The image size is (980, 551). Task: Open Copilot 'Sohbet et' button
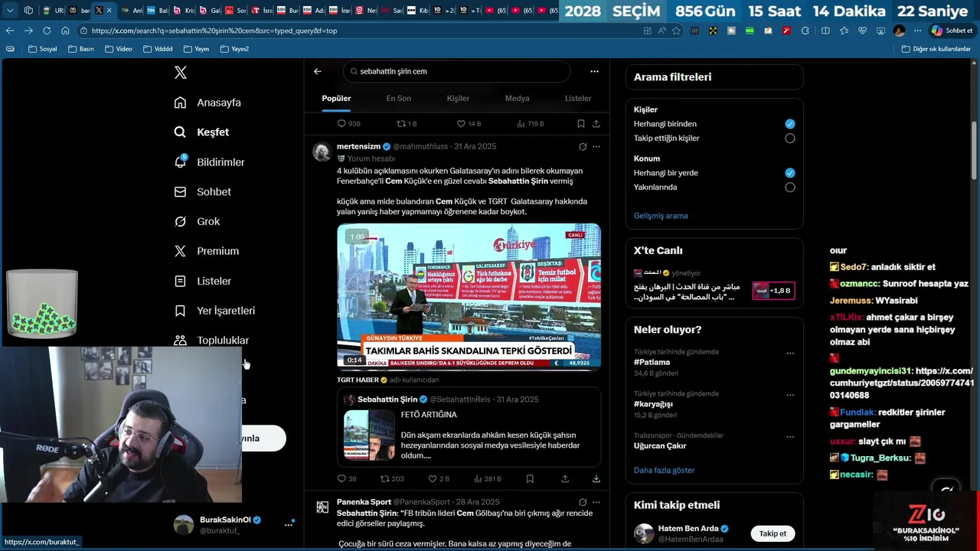click(x=952, y=31)
